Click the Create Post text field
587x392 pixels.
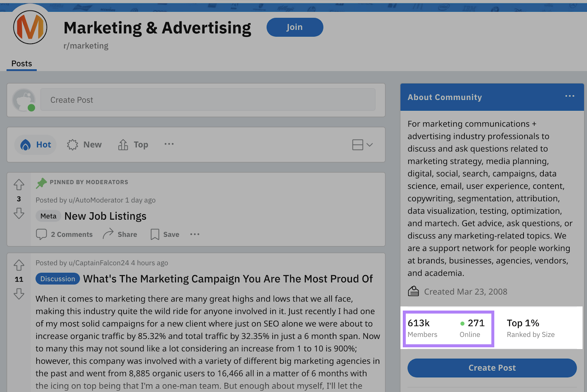[208, 100]
